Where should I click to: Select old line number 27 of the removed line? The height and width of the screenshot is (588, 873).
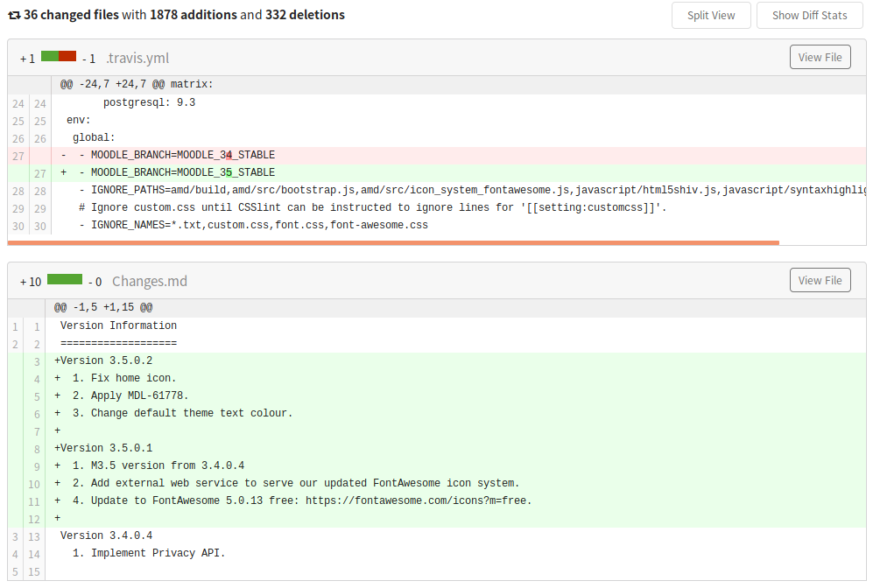(x=18, y=156)
